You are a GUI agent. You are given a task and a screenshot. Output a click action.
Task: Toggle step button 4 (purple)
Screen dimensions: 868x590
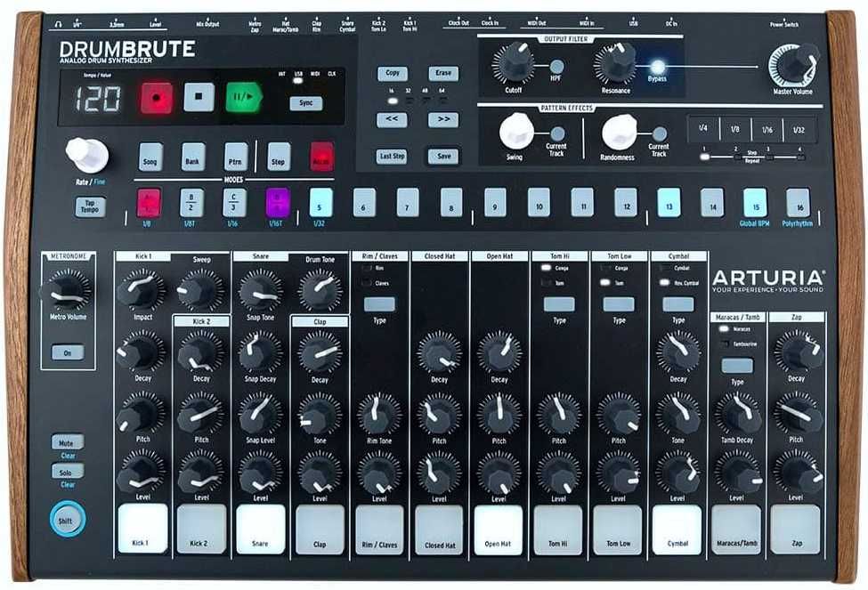(278, 203)
